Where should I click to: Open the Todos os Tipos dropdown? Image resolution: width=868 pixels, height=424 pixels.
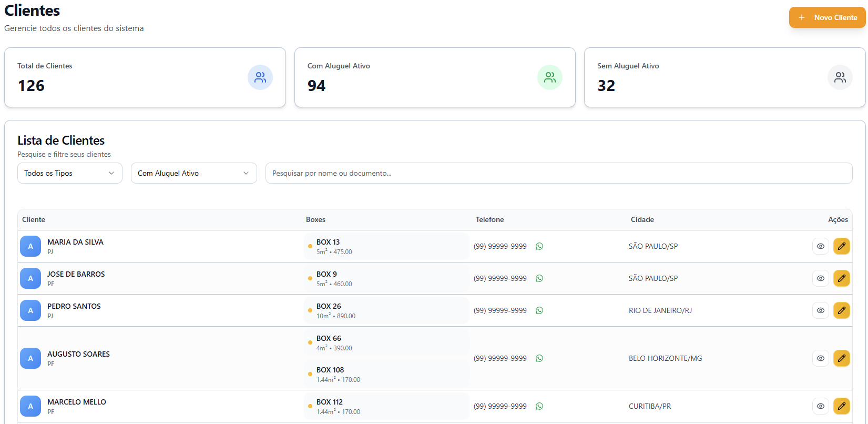point(69,173)
